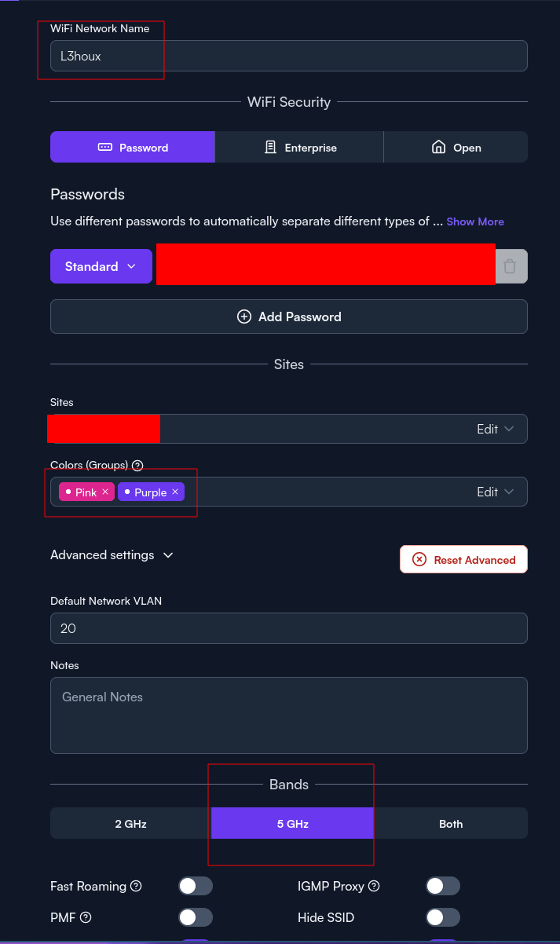Click the Default Network VLAN field

tap(289, 628)
